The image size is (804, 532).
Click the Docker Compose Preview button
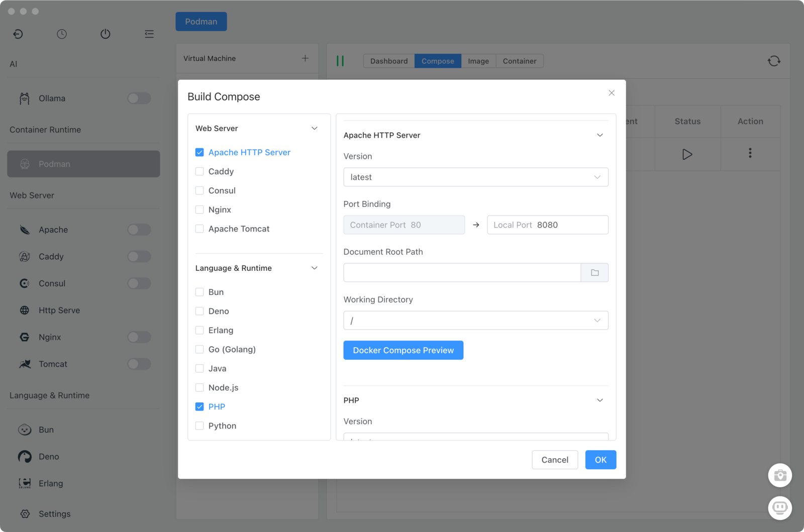(403, 350)
